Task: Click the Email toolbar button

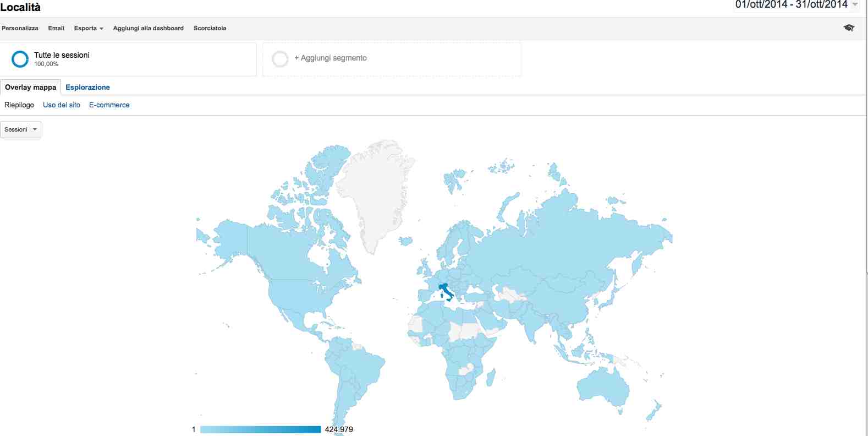Action: tap(56, 28)
